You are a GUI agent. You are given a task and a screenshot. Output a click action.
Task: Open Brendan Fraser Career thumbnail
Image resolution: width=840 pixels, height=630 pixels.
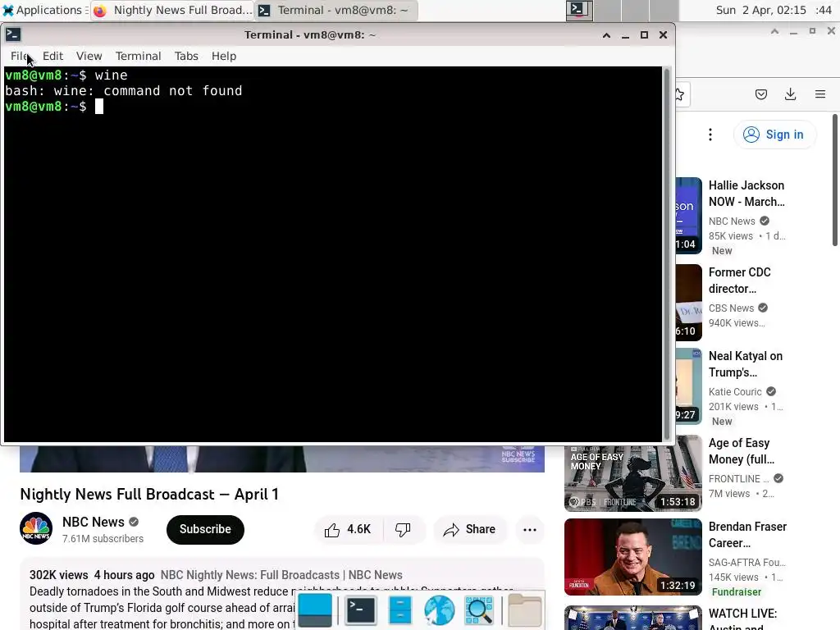click(x=632, y=557)
